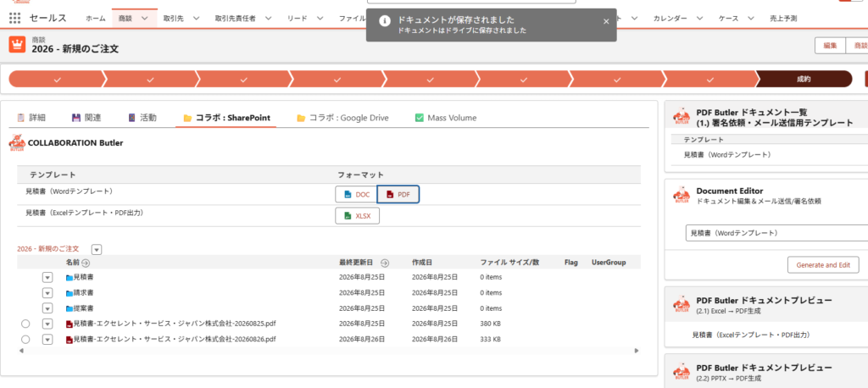Click the PPTX → PDF生成 preview panel logo
Image resolution: width=868 pixels, height=388 pixels.
[682, 372]
